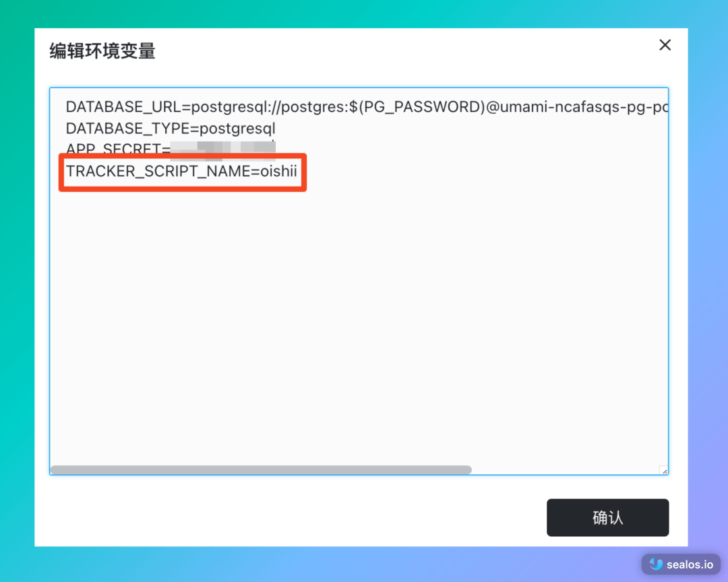Click the 确认 confirm button
This screenshot has width=728, height=582.
[x=607, y=517]
